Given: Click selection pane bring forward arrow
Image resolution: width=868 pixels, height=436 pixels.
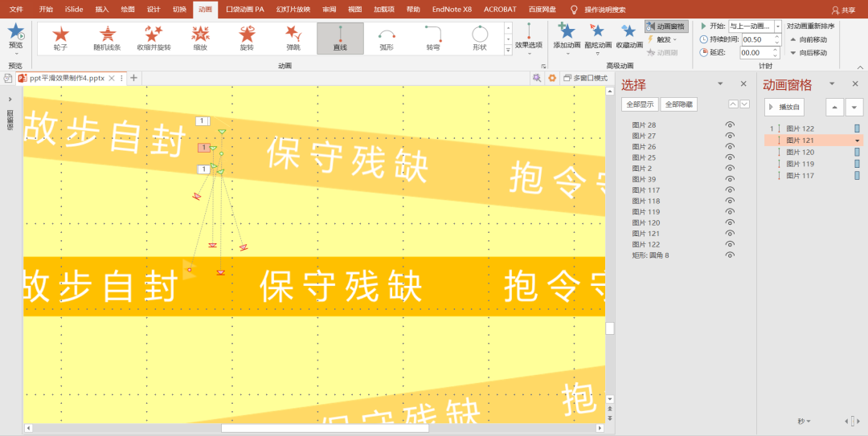Looking at the screenshot, I should (x=733, y=104).
